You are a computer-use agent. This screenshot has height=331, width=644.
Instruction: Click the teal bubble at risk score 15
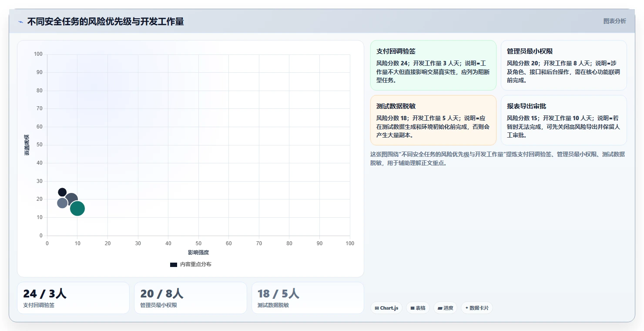coord(77,209)
